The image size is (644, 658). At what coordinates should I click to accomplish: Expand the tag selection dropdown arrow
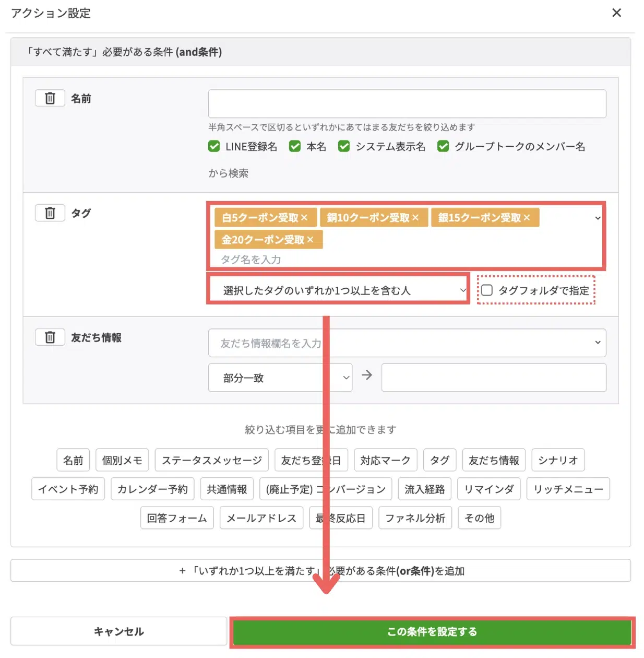tap(598, 218)
